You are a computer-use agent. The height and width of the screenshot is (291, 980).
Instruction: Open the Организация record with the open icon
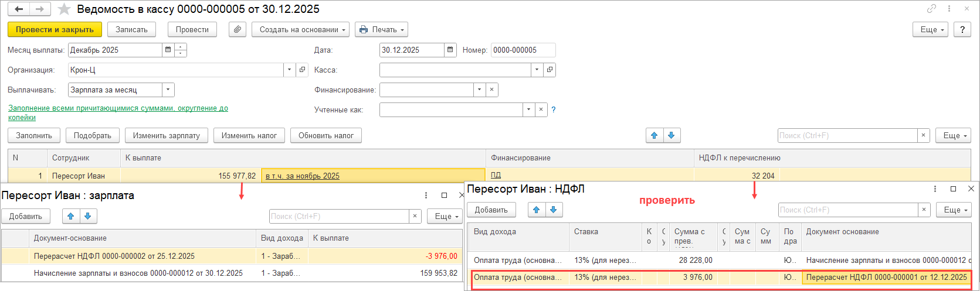[302, 70]
